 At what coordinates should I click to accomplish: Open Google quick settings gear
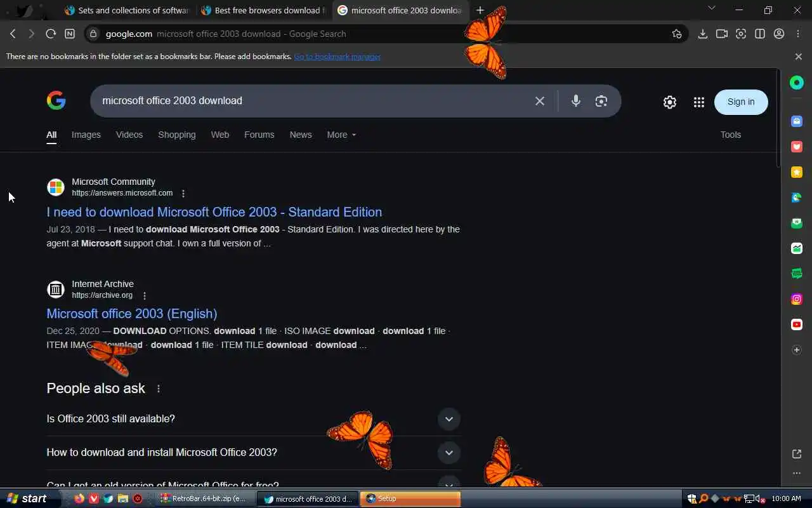(670, 102)
